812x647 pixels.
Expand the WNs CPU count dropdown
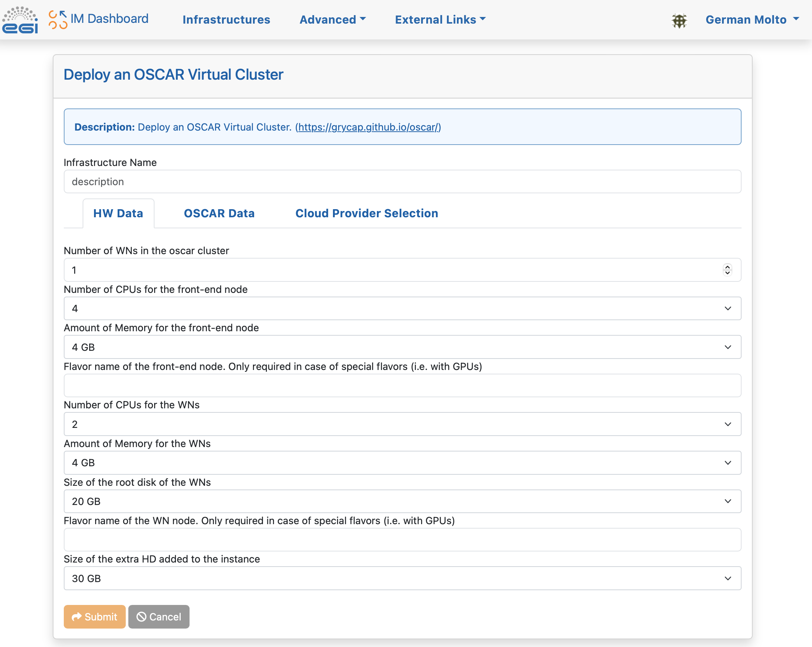click(x=402, y=424)
